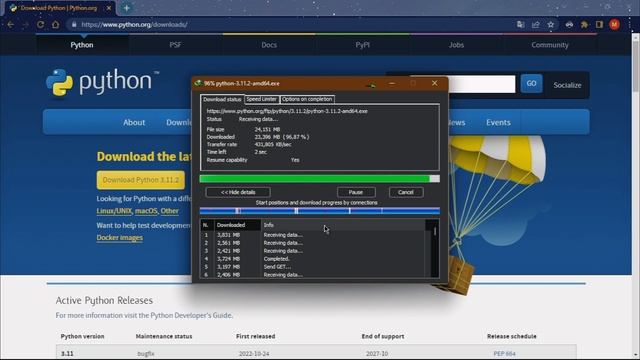This screenshot has width=640, height=360.
Task: Close the Download Python tab
Action: point(109,8)
